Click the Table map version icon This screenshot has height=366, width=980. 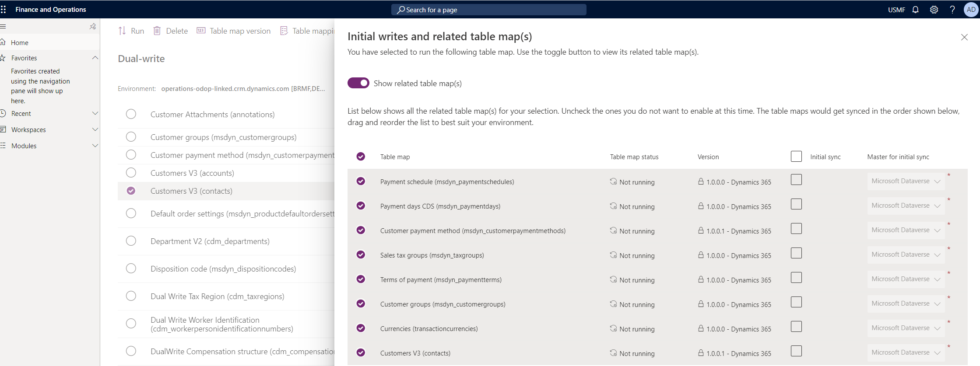[x=201, y=31]
